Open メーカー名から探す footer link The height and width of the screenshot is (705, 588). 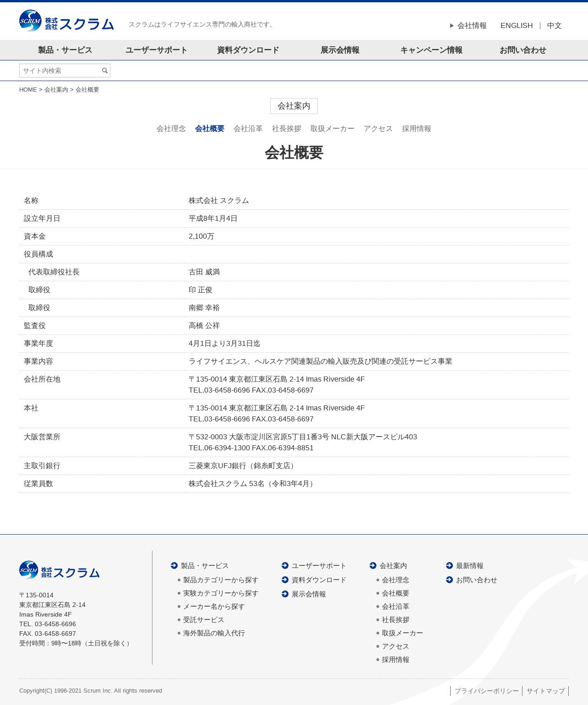click(x=214, y=607)
